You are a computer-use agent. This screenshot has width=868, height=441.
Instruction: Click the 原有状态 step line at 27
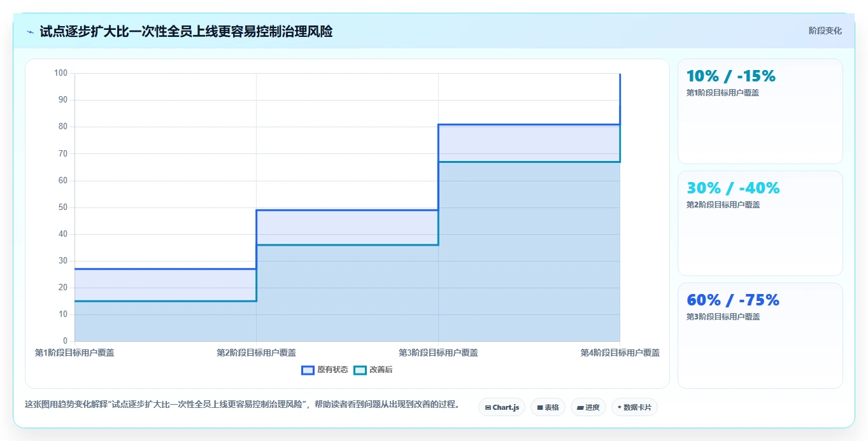(166, 269)
